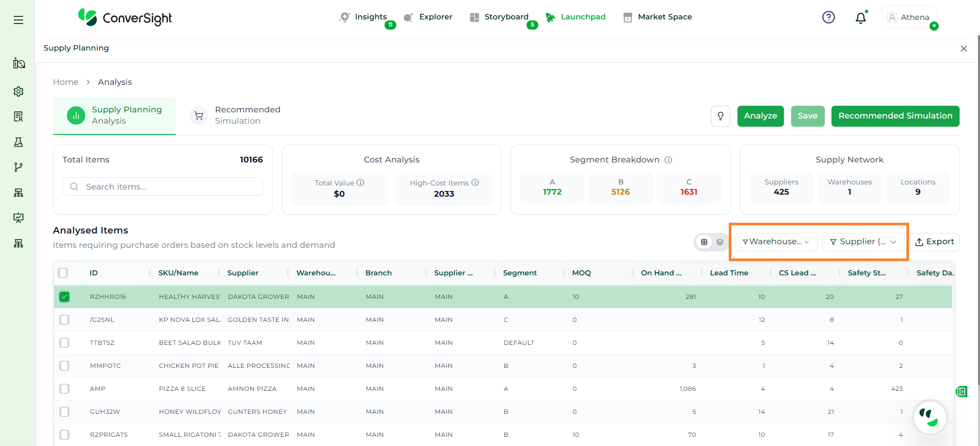980x446 pixels.
Task: Open the hamburger menu icon
Action: pos(18,20)
